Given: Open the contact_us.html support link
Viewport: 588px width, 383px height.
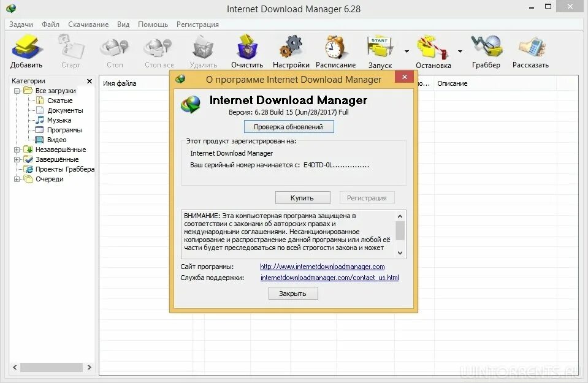Looking at the screenshot, I should [329, 278].
